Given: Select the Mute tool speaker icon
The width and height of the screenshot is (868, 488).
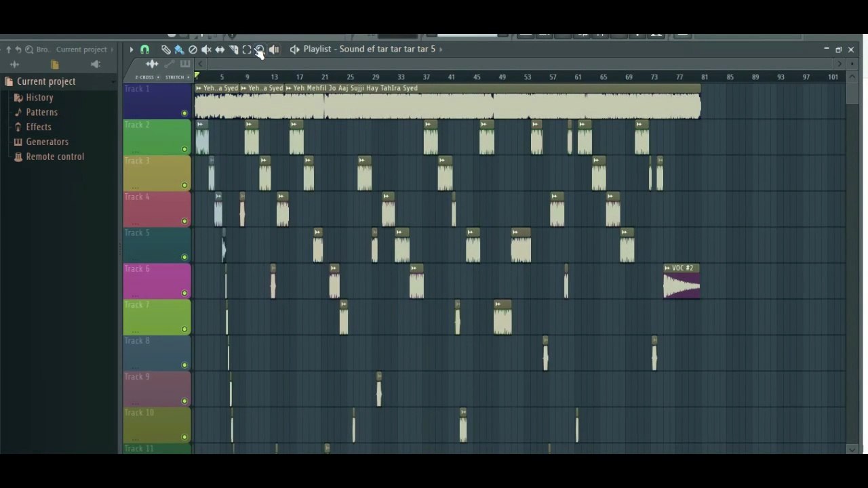Looking at the screenshot, I should pyautogui.click(x=206, y=49).
